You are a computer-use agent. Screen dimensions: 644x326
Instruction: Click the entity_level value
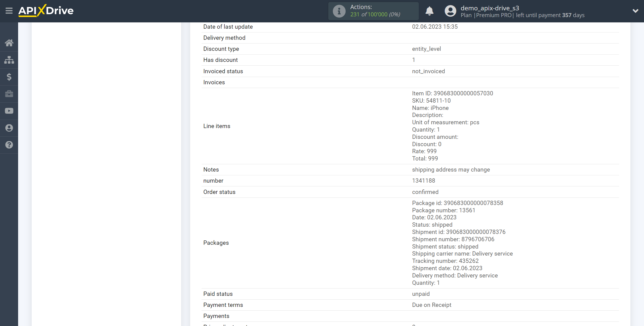coord(426,49)
